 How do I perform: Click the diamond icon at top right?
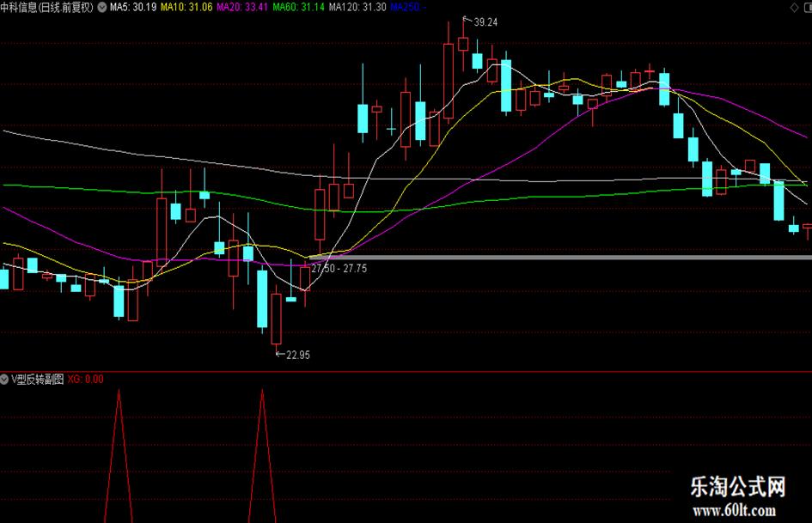tap(795, 7)
